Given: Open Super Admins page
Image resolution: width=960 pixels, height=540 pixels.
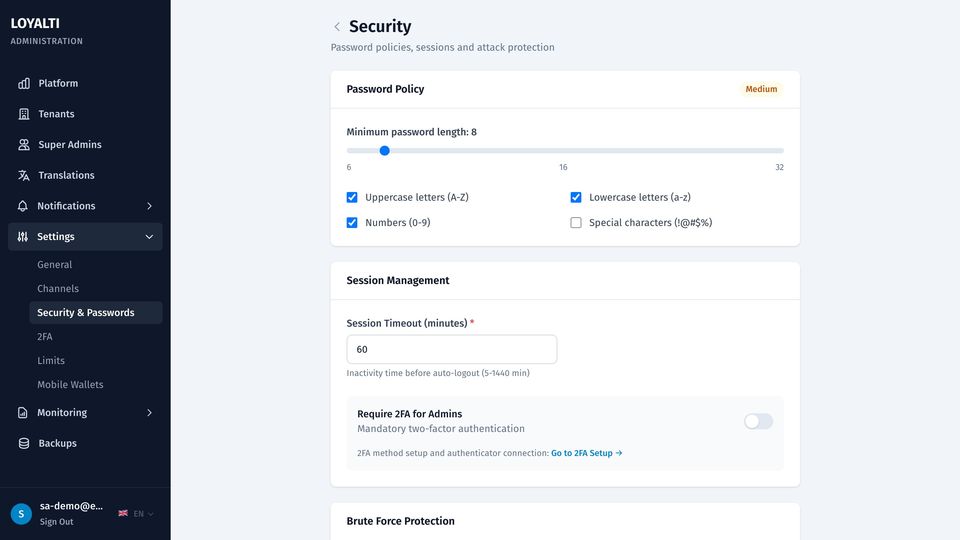Looking at the screenshot, I should click(85, 144).
